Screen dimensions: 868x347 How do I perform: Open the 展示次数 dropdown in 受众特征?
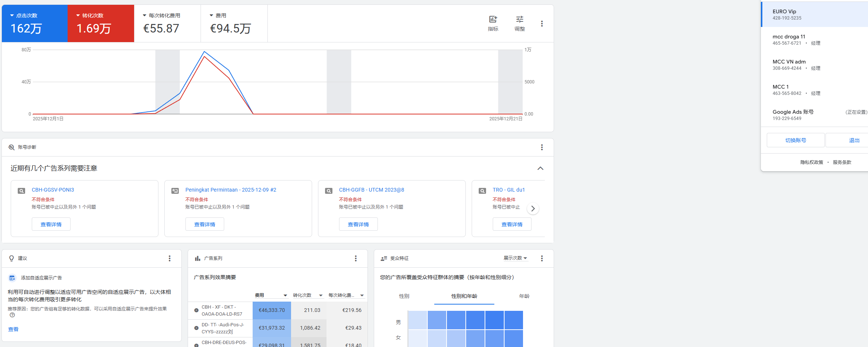(x=516, y=258)
